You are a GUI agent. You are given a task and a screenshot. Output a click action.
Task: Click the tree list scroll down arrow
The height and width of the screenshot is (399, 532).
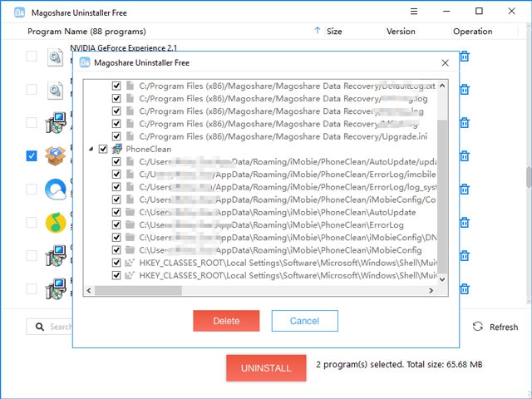pyautogui.click(x=442, y=279)
